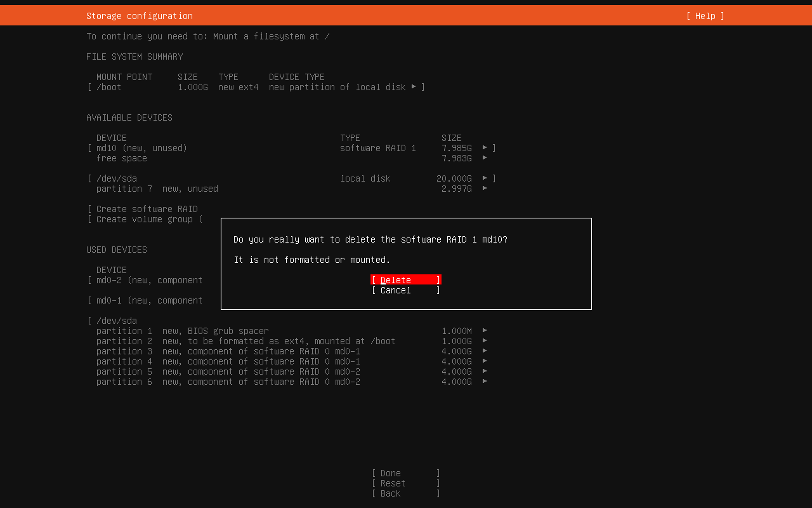Click arrow beside partition 3 row

coord(485,351)
